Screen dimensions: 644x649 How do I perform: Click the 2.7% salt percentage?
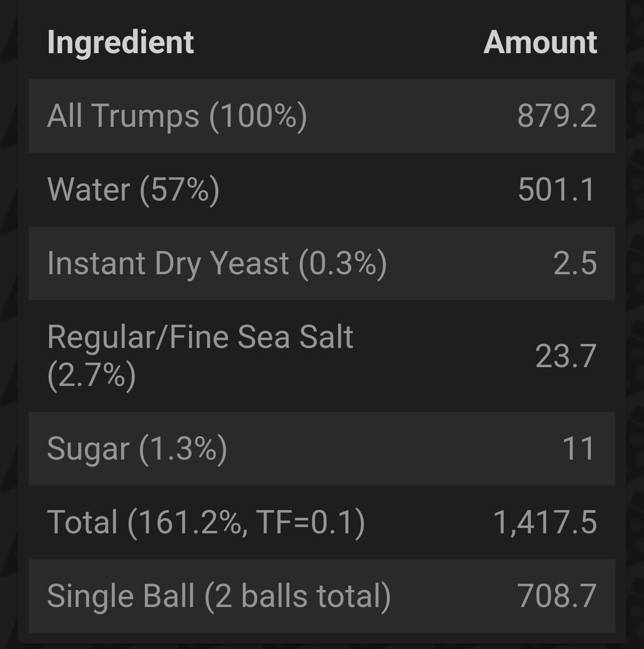tap(91, 375)
